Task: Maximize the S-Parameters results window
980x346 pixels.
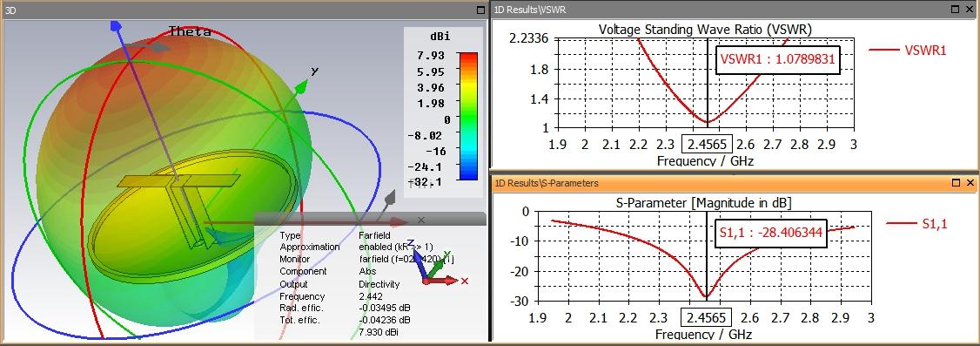Action: (x=955, y=183)
